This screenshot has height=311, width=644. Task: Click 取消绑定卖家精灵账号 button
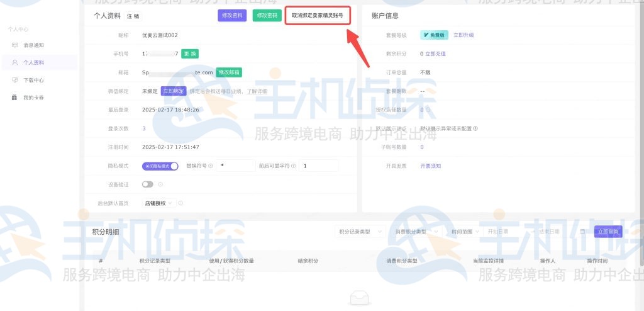pos(318,16)
